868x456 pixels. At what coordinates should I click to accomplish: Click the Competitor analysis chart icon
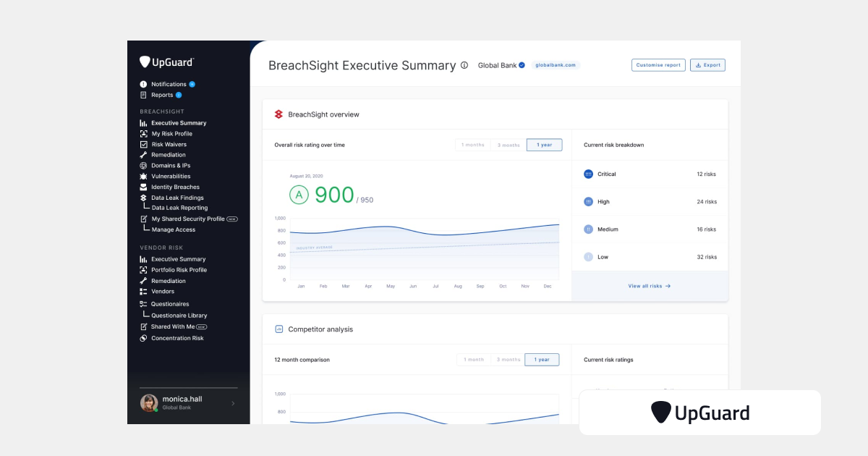[x=278, y=329]
